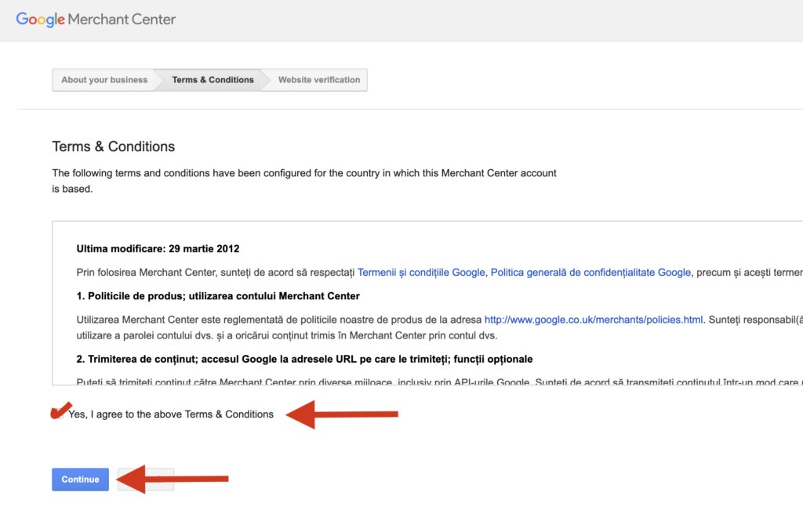803x532 pixels.
Task: Select the Terms & Conditions step tab
Action: 213,80
